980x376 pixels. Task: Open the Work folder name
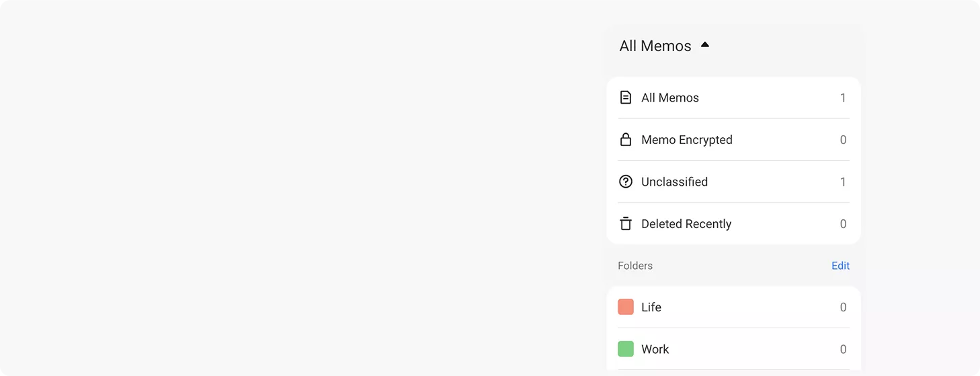pyautogui.click(x=655, y=349)
